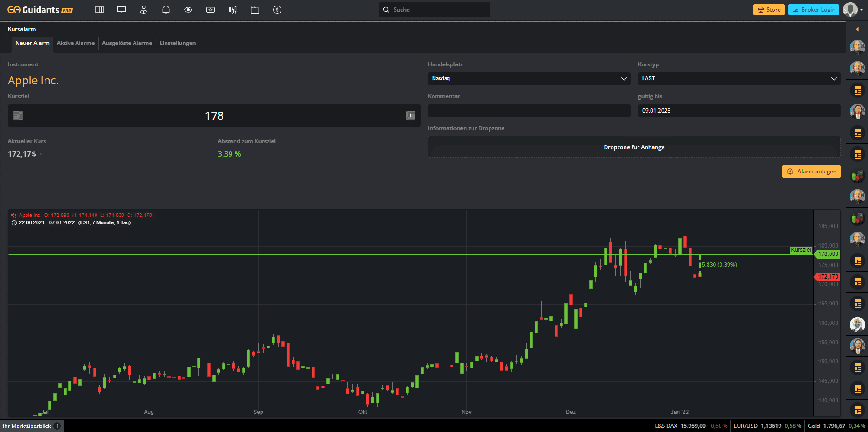
Task: Click the EUR/USD ticker in the status bar
Action: point(767,426)
